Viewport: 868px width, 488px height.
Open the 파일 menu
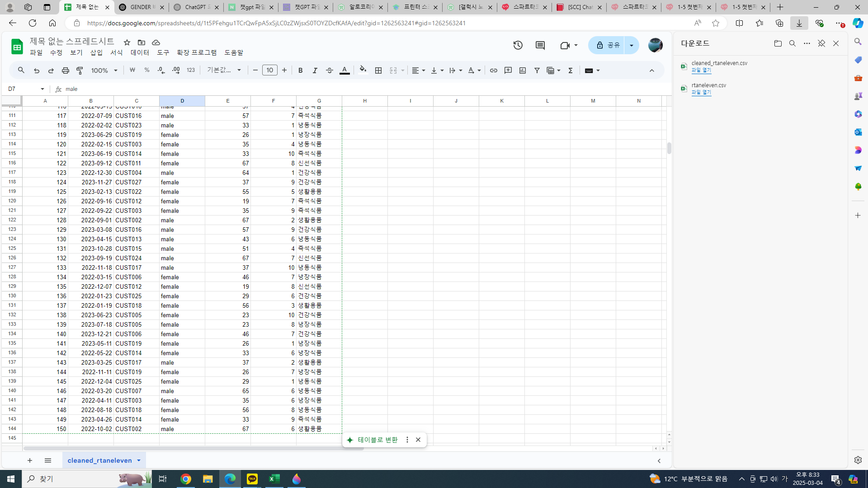click(36, 53)
